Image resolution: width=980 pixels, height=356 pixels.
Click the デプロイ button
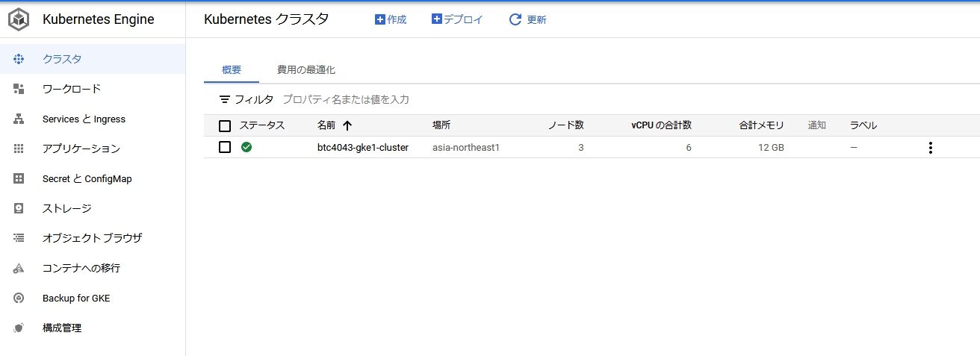457,19
